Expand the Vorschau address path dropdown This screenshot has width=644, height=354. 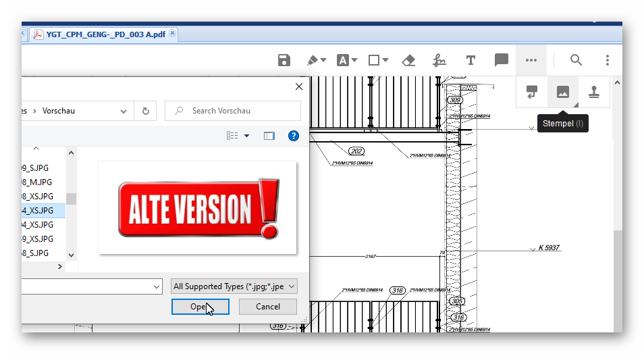pos(123,111)
